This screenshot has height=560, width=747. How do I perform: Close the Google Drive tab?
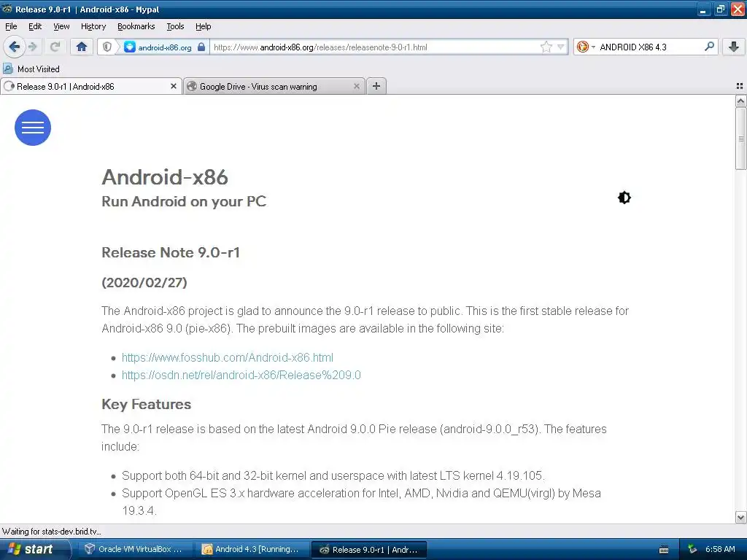pos(356,86)
